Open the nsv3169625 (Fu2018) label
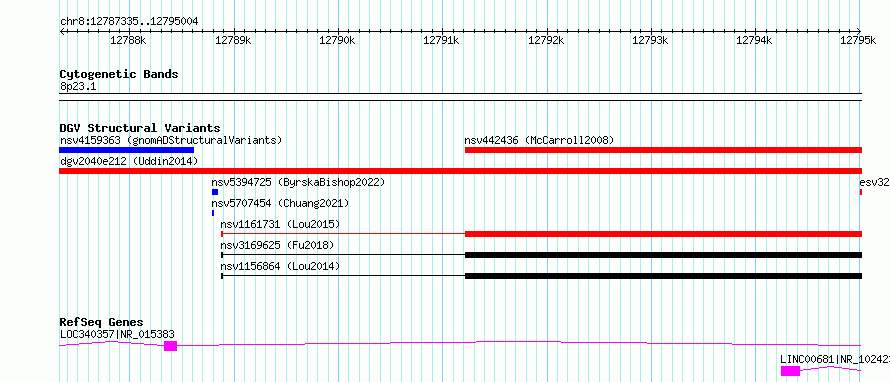The height and width of the screenshot is (382, 890). (x=277, y=245)
